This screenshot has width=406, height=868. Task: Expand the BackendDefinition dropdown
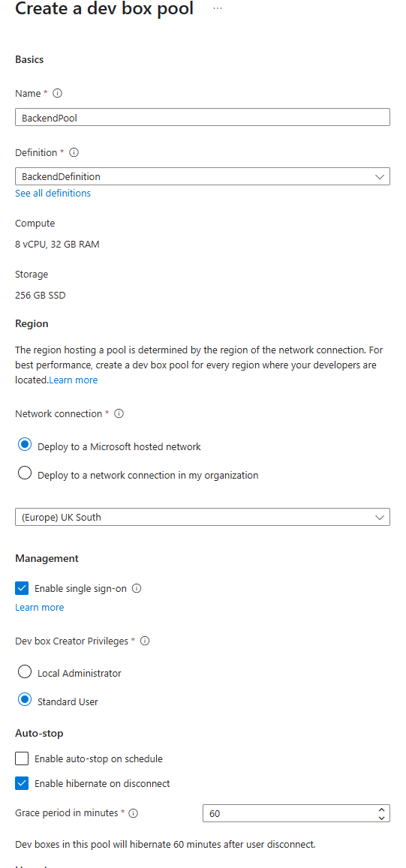pyautogui.click(x=203, y=176)
